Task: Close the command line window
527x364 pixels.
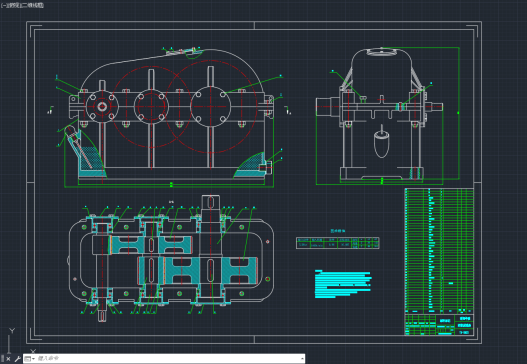Action: coord(8,359)
